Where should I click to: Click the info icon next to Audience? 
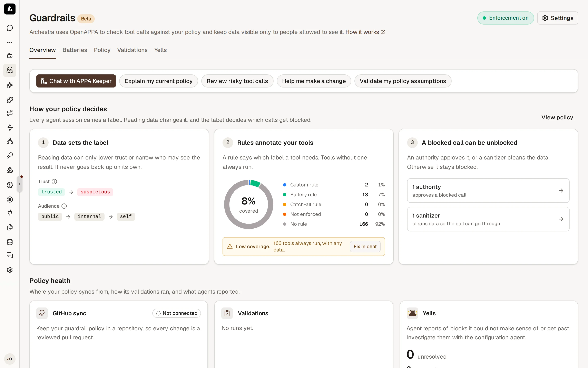click(64, 206)
